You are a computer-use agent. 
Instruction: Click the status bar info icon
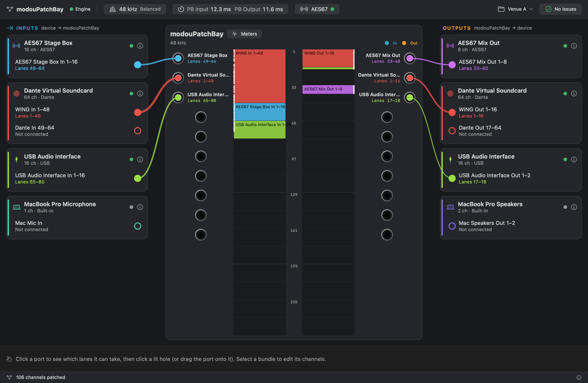(579, 377)
